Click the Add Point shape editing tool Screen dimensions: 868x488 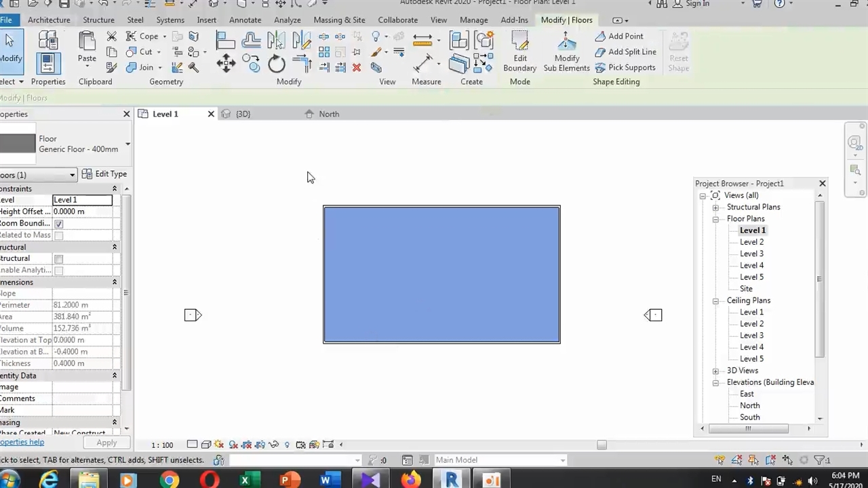[618, 36]
